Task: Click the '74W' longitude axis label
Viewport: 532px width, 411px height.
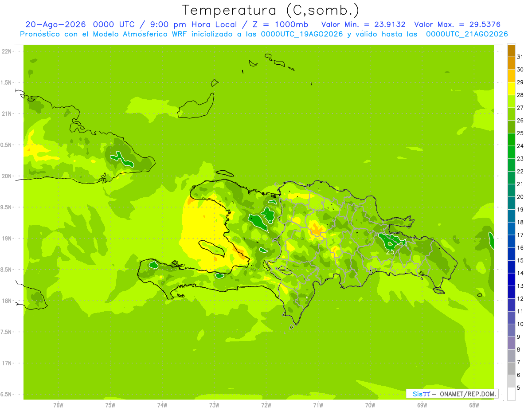Action: coord(162,405)
